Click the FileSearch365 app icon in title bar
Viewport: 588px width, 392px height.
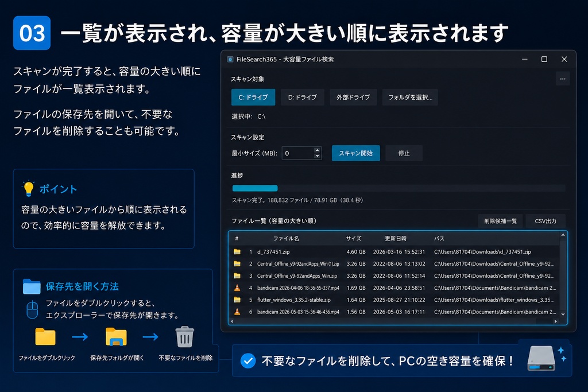coord(230,59)
